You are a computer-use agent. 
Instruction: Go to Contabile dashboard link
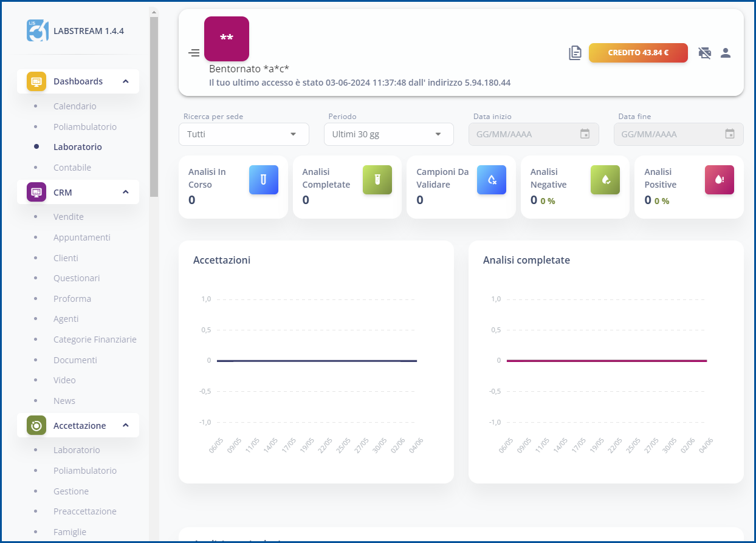pyautogui.click(x=72, y=168)
